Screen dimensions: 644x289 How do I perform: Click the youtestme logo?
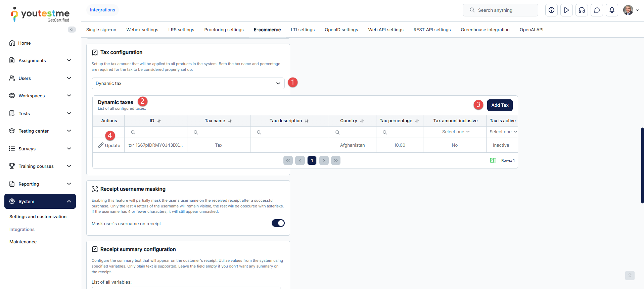40,14
